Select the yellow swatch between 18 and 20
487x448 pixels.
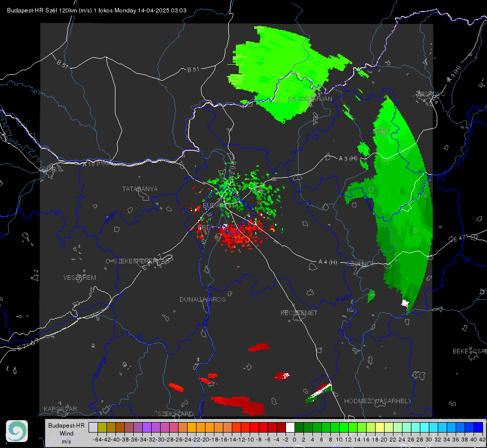[x=380, y=427]
